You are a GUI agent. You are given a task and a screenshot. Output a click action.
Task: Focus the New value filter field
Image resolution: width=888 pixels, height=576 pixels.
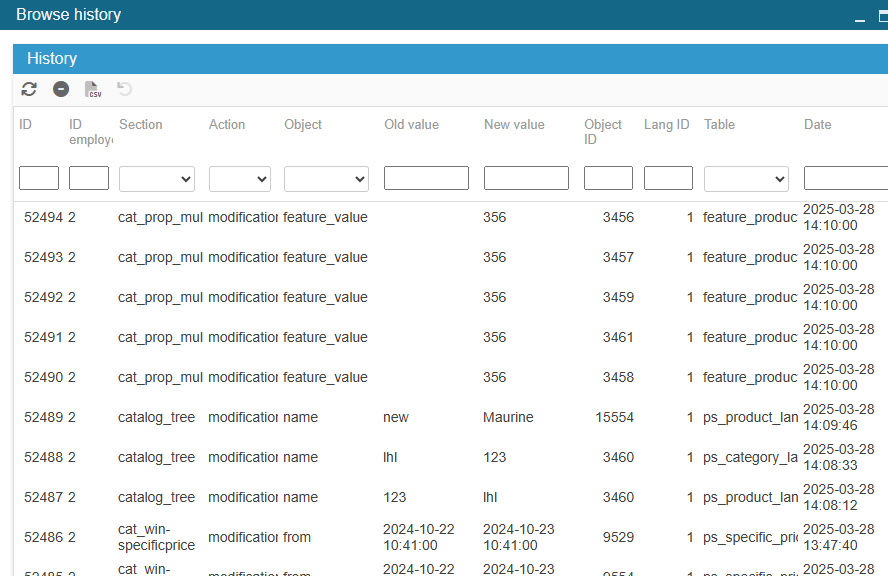point(526,178)
